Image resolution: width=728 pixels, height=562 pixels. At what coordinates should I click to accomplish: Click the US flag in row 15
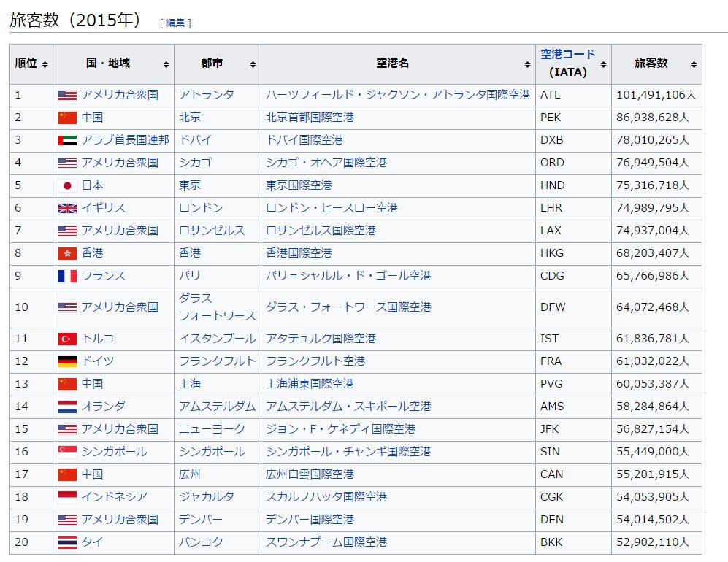pos(67,429)
